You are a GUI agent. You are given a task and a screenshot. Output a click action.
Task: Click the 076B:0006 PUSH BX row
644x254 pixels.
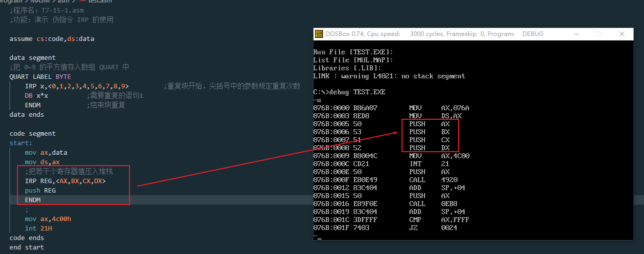coord(381,132)
